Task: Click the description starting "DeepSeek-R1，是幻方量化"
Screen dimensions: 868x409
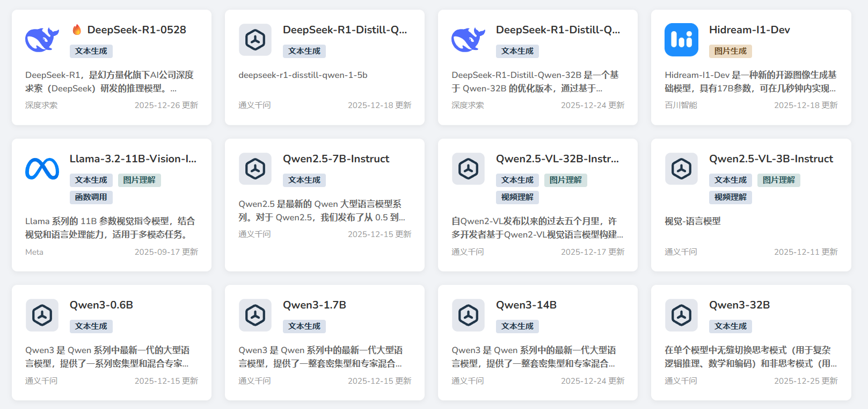Action: click(x=110, y=82)
